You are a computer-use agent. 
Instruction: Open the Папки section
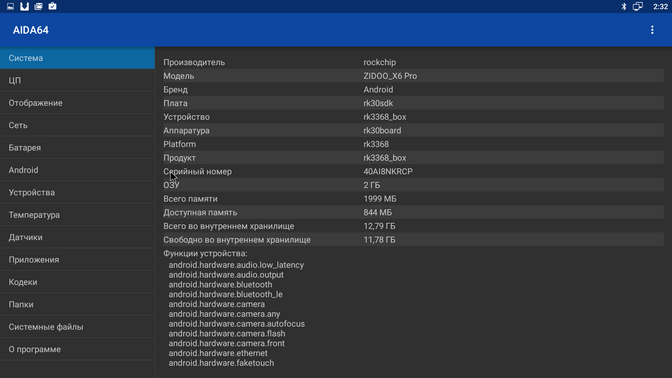(x=77, y=304)
